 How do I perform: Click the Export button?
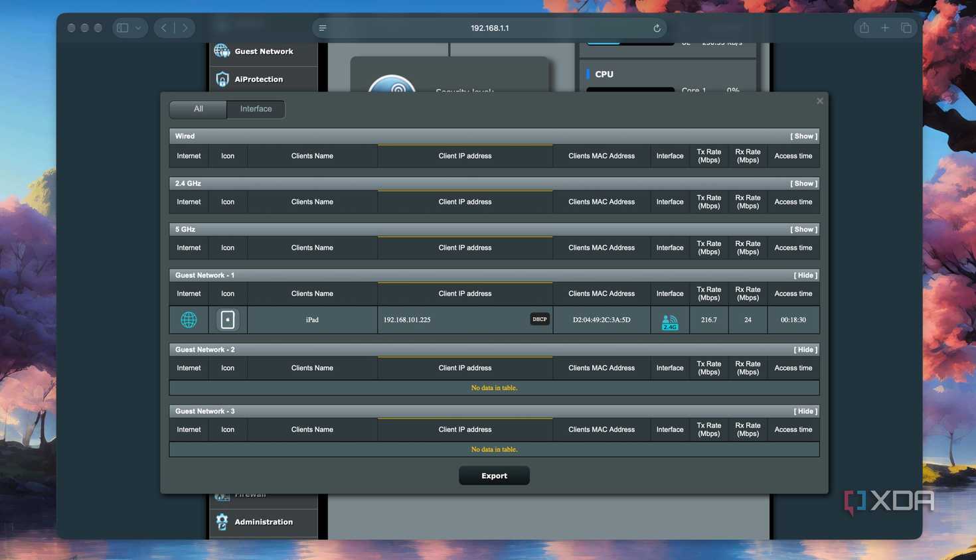point(494,476)
